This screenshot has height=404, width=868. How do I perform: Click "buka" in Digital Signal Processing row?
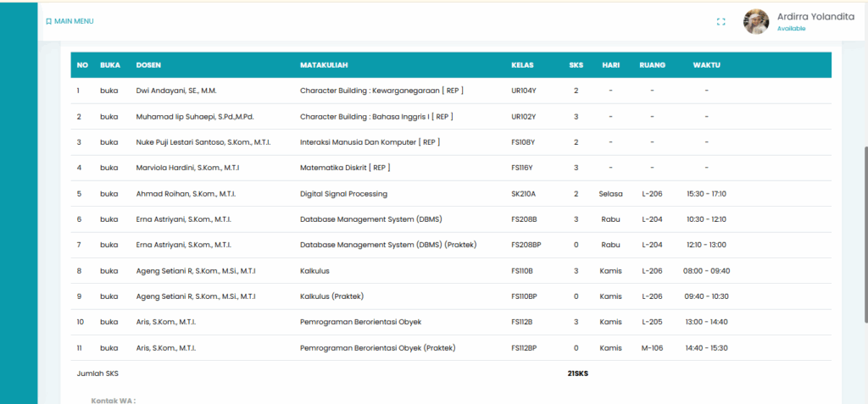[108, 194]
